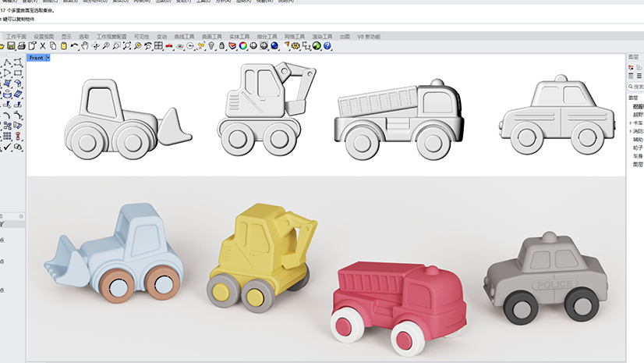Open the 渲染工具 tab

[322, 37]
